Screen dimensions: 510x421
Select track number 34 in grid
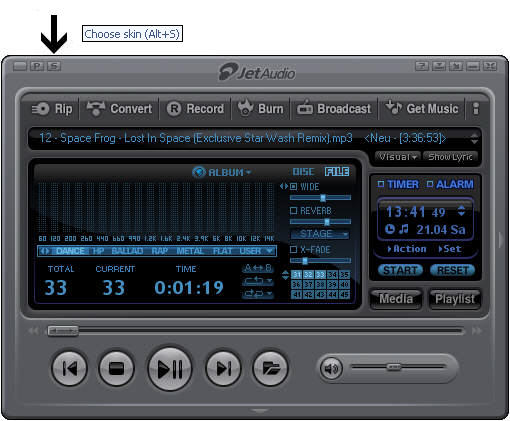[x=332, y=275]
